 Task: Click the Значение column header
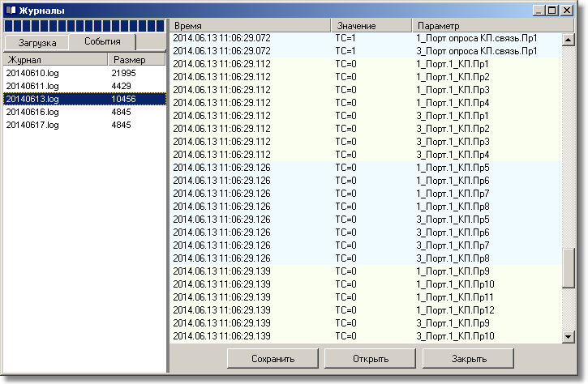(x=371, y=26)
